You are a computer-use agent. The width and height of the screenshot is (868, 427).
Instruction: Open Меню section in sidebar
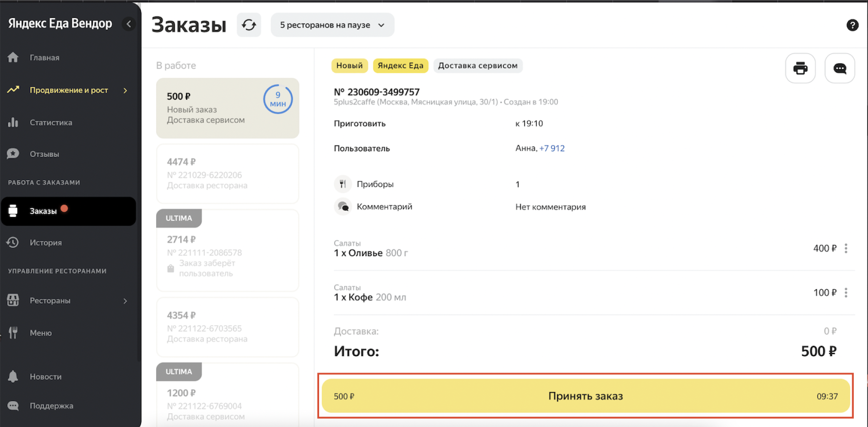[41, 333]
